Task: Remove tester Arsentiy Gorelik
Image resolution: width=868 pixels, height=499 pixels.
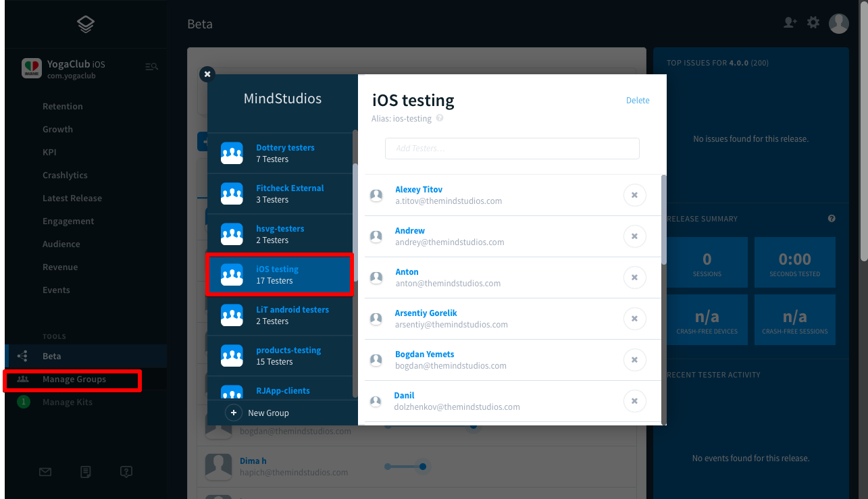Action: point(634,319)
